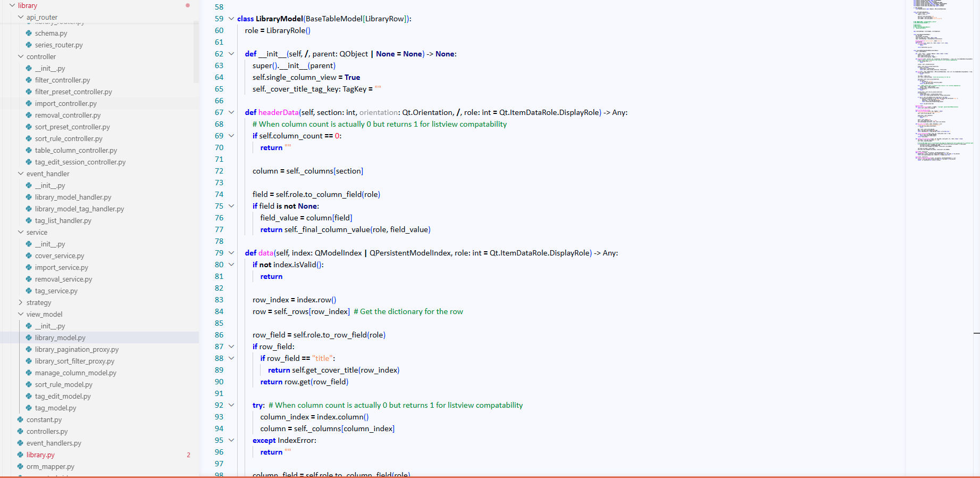Fold the try block at line 92
The height and width of the screenshot is (478, 980).
click(231, 405)
